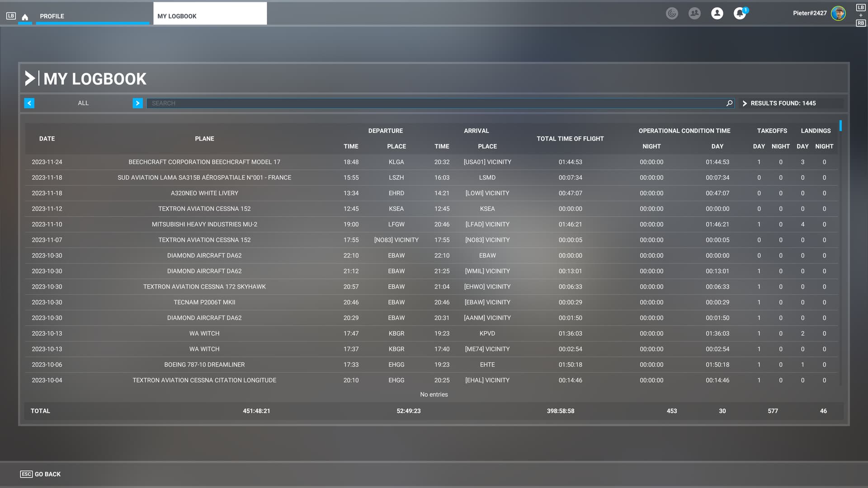Viewport: 868px width, 488px height.
Task: Click left arrow on the ALL filter selector
Action: 29,103
